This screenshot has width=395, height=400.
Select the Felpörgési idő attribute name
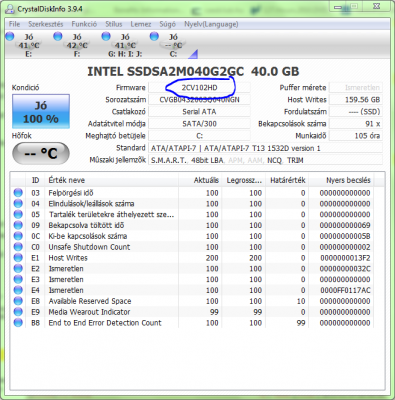tap(71, 193)
